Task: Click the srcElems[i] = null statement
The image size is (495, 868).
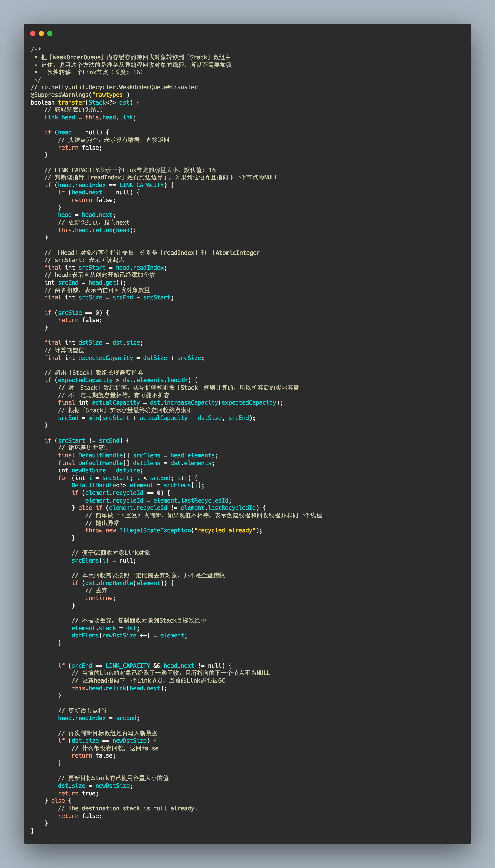Action: [103, 561]
